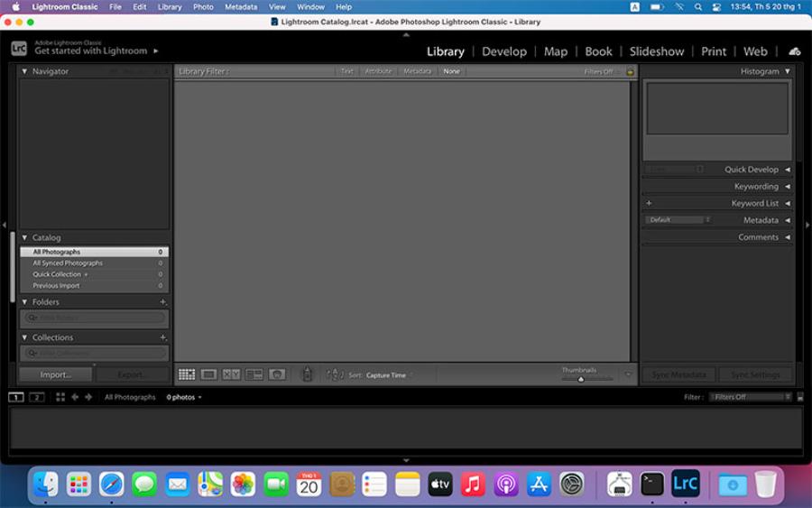Switch to Survey view
812x508 pixels.
(254, 374)
